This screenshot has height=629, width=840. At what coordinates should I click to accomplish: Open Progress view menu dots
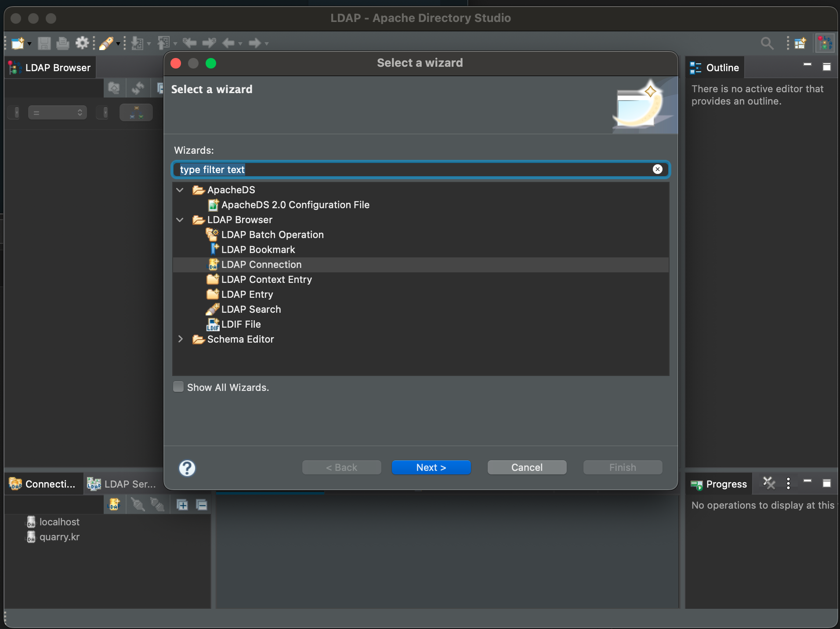click(x=789, y=483)
